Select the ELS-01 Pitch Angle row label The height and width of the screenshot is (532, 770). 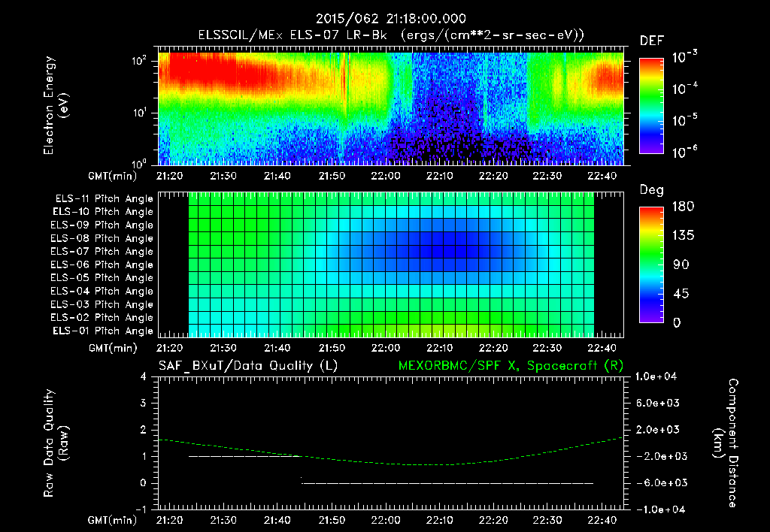point(103,331)
